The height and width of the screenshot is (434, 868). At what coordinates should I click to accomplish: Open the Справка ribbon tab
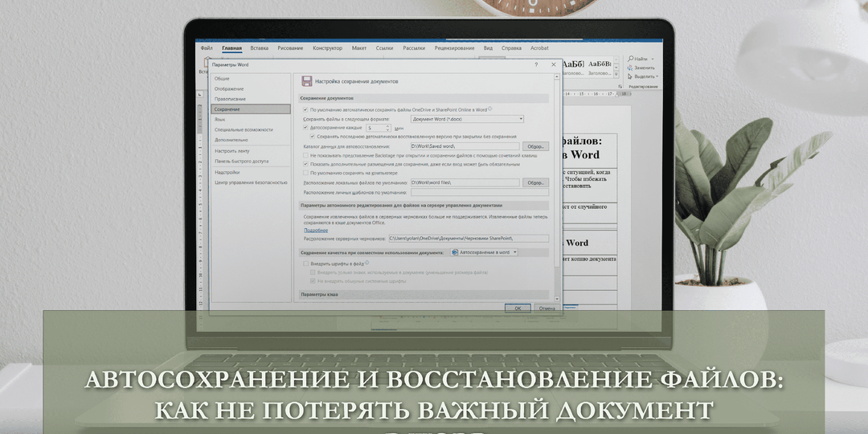pos(511,48)
